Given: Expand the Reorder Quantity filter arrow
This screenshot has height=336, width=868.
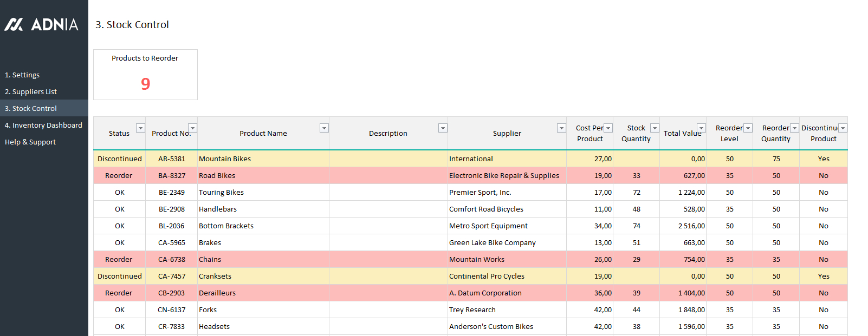Looking at the screenshot, I should coord(794,128).
